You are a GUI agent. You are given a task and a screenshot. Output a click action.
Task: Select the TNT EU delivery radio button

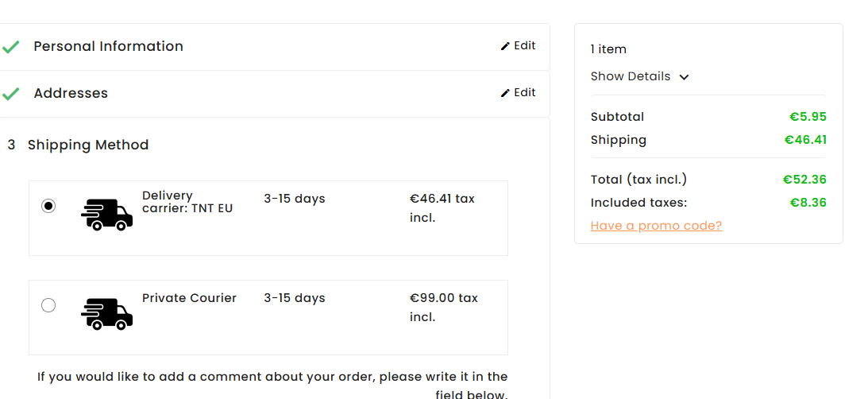click(48, 206)
